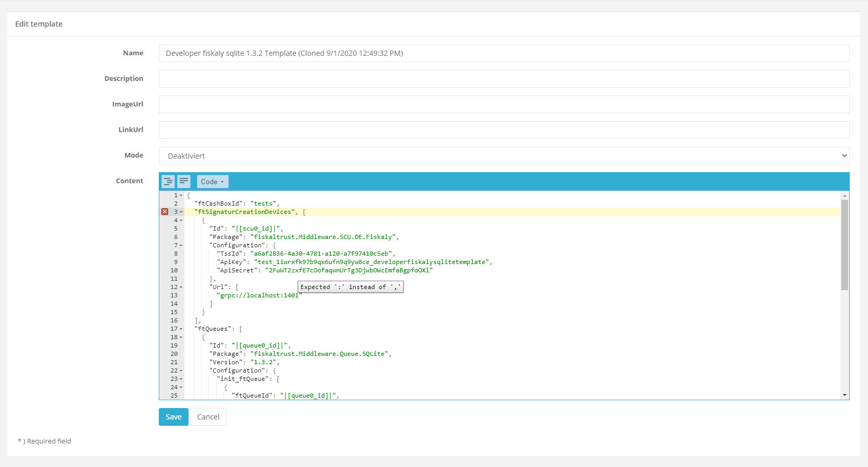868x467 pixels.
Task: Click "grpc://localhost:1401" string on line 13
Action: coord(260,295)
